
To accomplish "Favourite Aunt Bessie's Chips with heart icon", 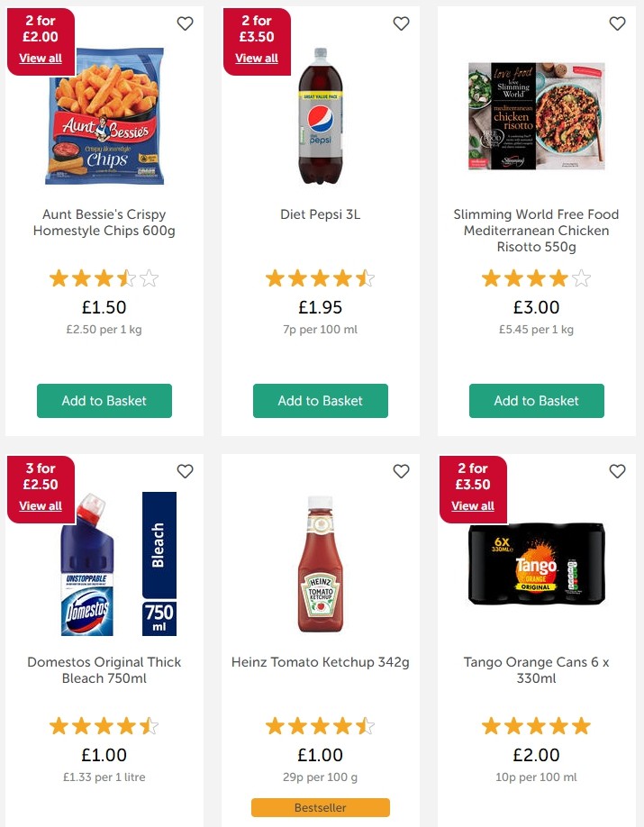I will tap(185, 23).
